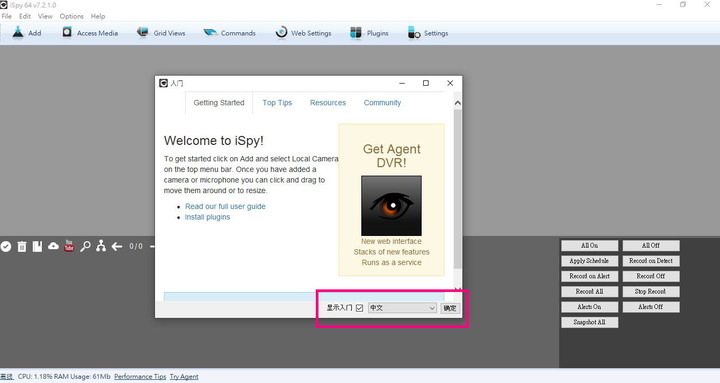Click the trash delete icon
Image resolution: width=720 pixels, height=383 pixels.
click(22, 247)
